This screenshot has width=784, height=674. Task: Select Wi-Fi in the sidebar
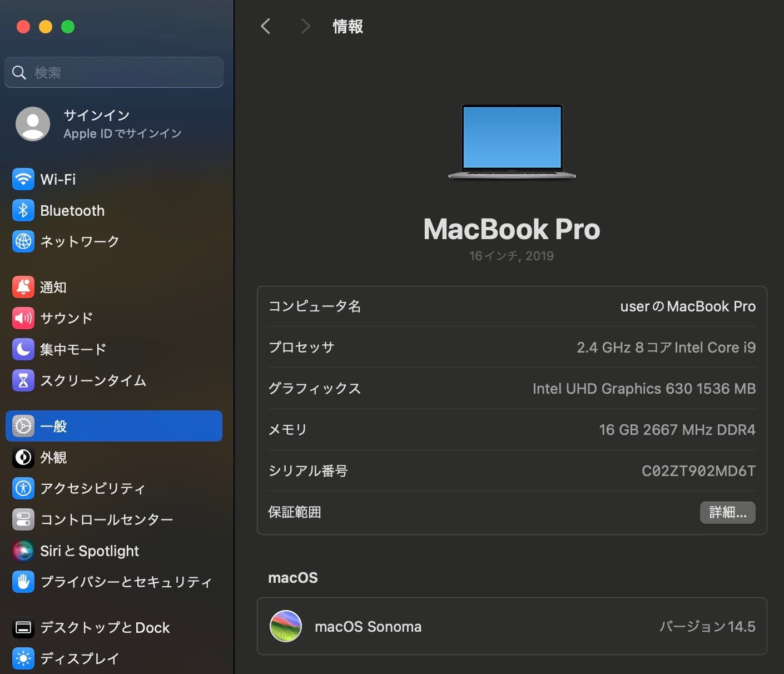pos(114,179)
